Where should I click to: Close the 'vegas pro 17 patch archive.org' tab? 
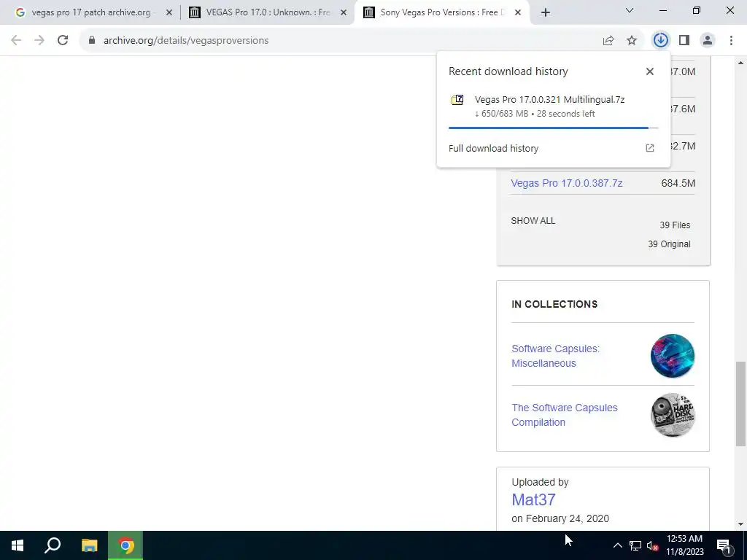coord(169,12)
